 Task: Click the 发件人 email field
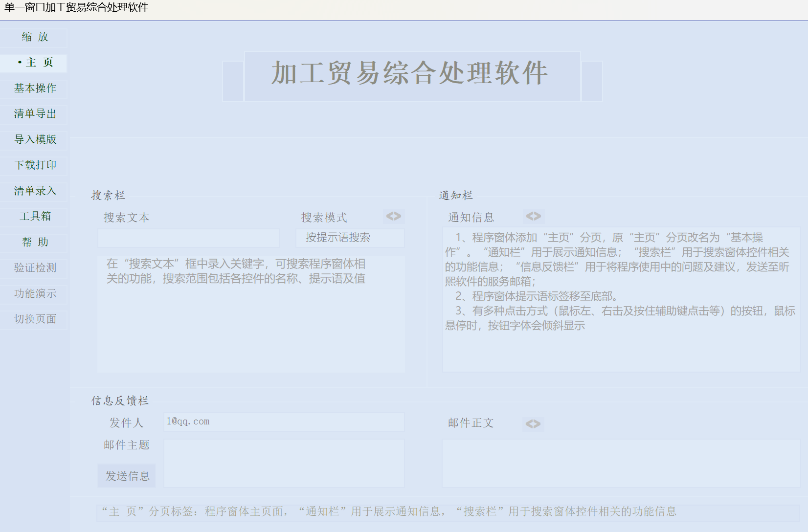[284, 422]
